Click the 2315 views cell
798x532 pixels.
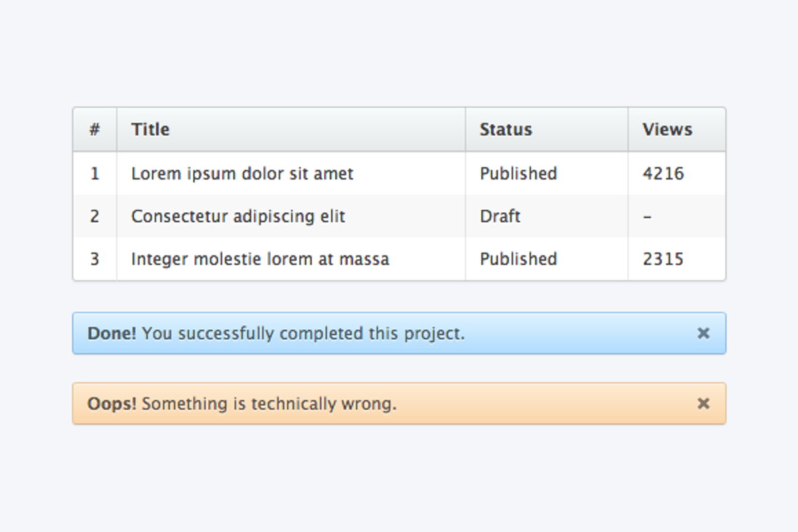click(663, 259)
